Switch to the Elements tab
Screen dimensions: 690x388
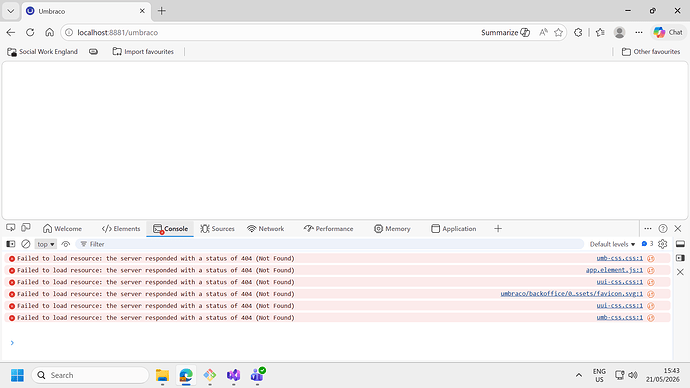(121, 229)
